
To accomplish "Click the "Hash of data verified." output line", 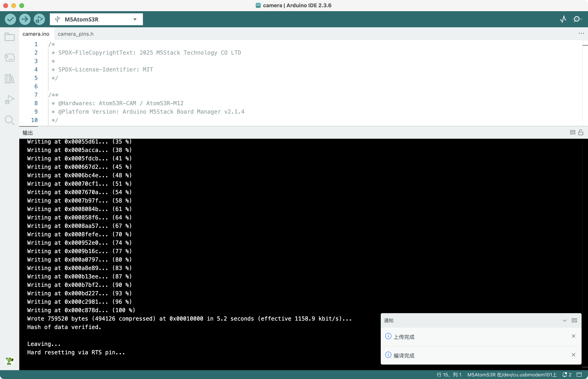I will [x=64, y=327].
